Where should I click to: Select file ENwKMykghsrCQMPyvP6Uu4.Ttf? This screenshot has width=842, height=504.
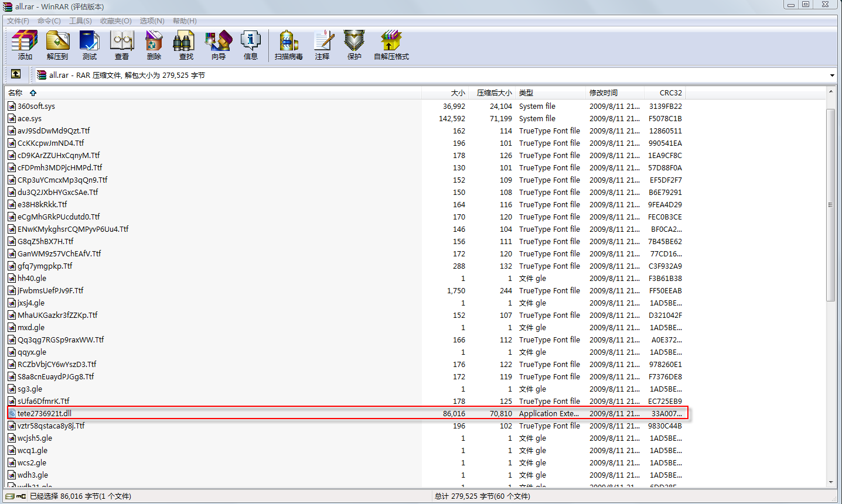73,229
